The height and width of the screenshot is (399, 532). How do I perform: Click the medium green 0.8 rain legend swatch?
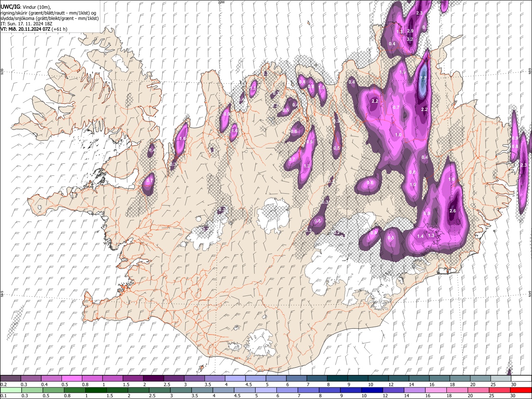click(x=74, y=390)
